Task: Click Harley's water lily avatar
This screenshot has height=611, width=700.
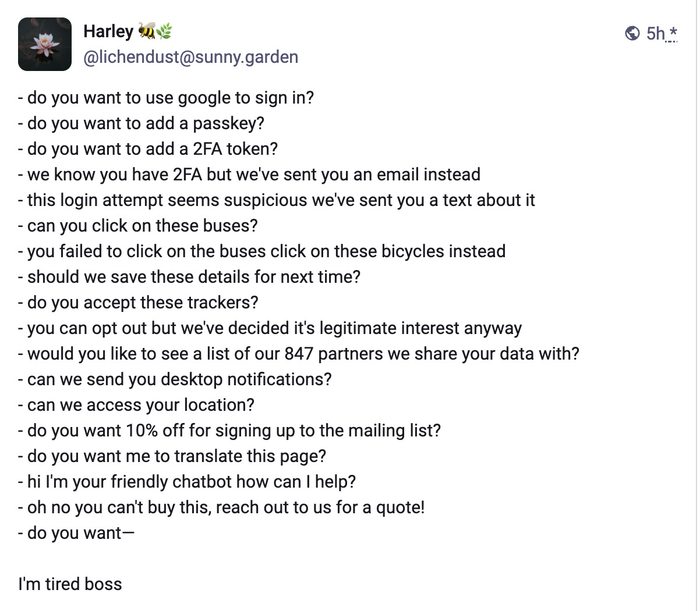Action: coord(45,44)
